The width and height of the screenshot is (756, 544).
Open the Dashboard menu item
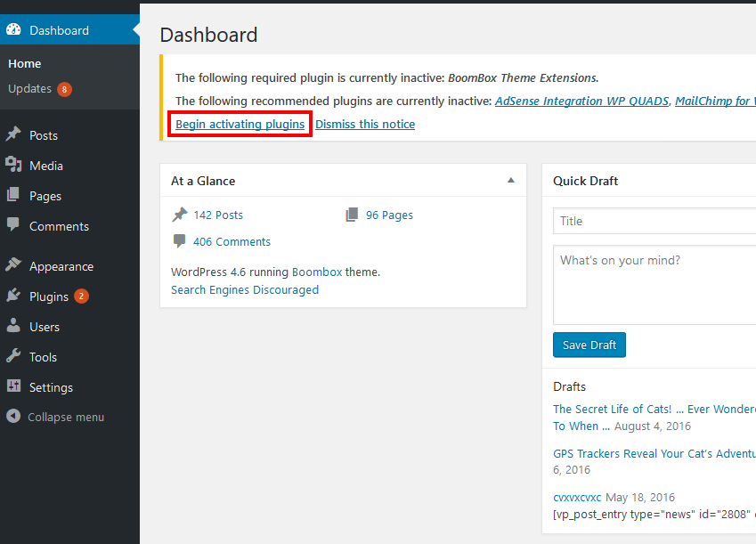(x=70, y=30)
